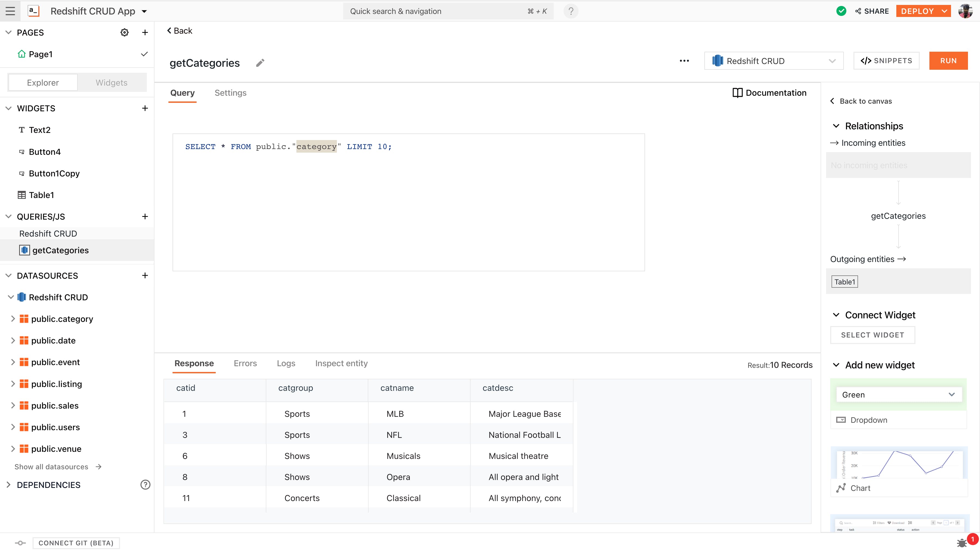Expand the public.category table

tap(13, 319)
